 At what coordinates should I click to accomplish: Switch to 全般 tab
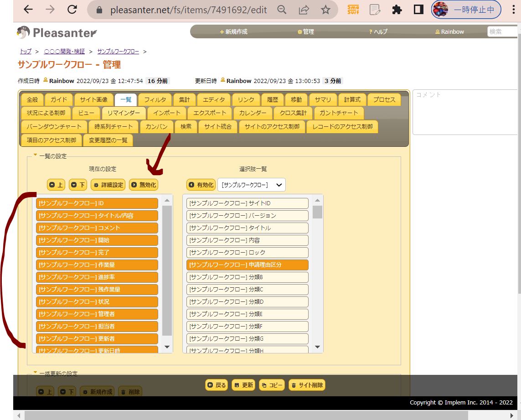32,100
